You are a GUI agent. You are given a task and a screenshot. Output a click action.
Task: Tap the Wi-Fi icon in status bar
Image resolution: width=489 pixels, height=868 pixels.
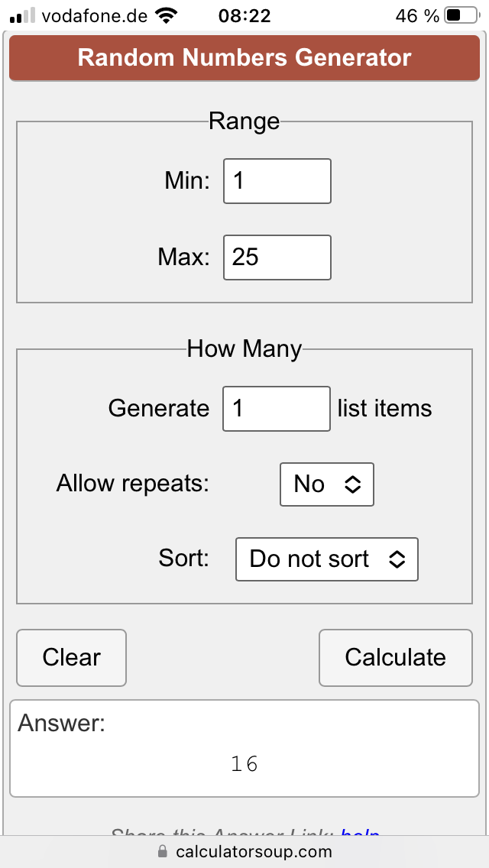tap(164, 15)
